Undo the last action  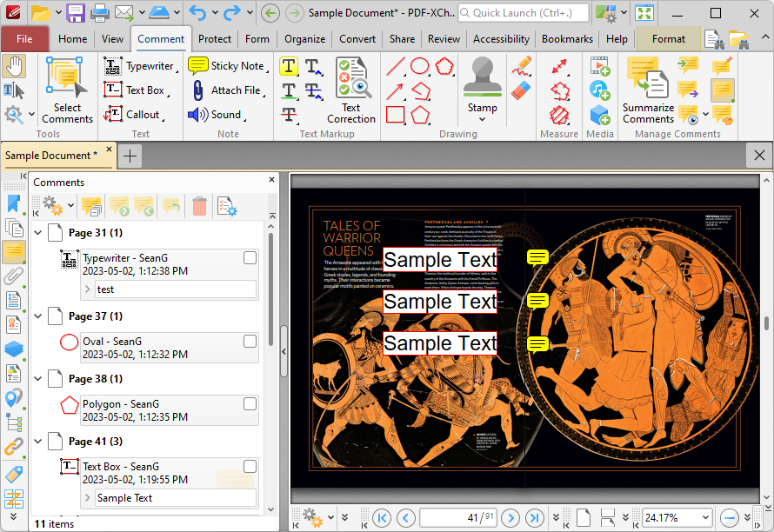pyautogui.click(x=198, y=13)
